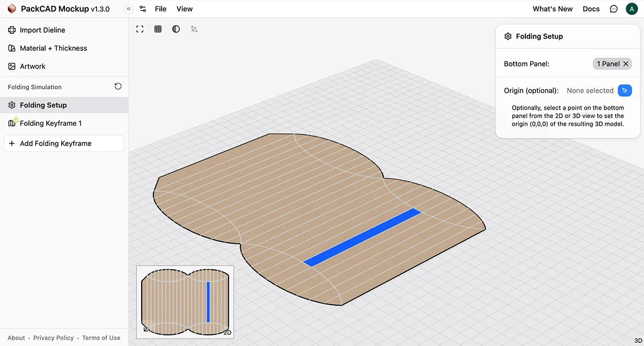Open the Terms of Use link
This screenshot has height=346, width=644.
pyautogui.click(x=101, y=338)
